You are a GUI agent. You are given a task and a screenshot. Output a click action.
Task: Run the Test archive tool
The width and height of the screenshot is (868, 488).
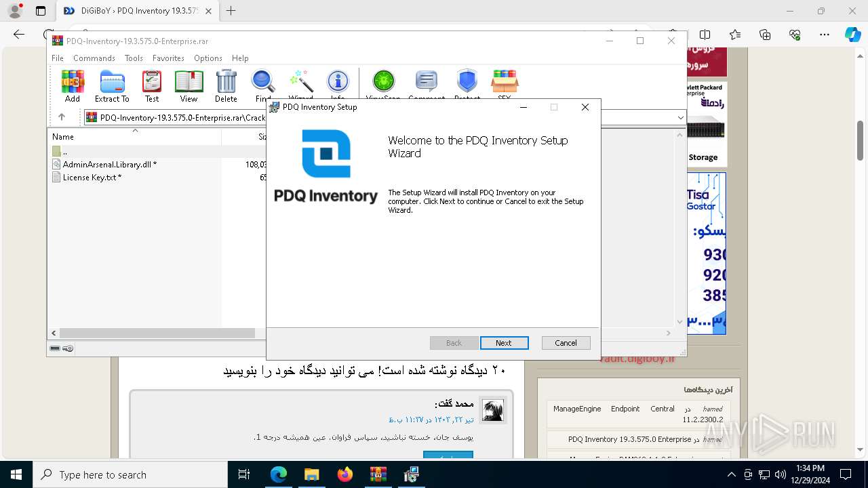click(152, 86)
